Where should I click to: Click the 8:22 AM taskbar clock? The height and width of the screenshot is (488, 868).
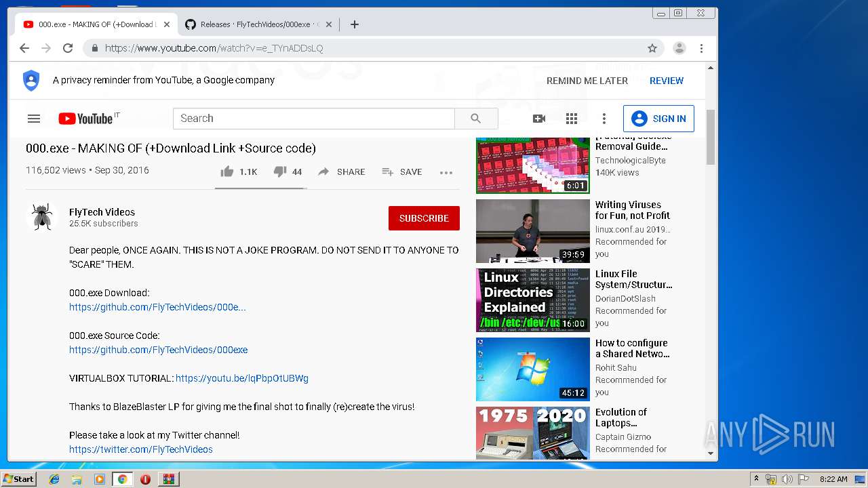tap(833, 479)
